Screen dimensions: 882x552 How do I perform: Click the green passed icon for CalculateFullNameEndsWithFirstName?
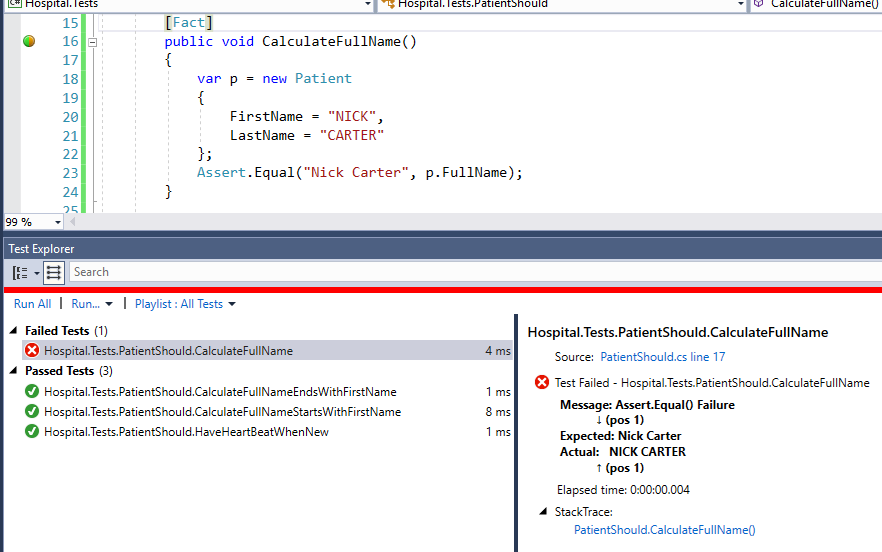(32, 391)
